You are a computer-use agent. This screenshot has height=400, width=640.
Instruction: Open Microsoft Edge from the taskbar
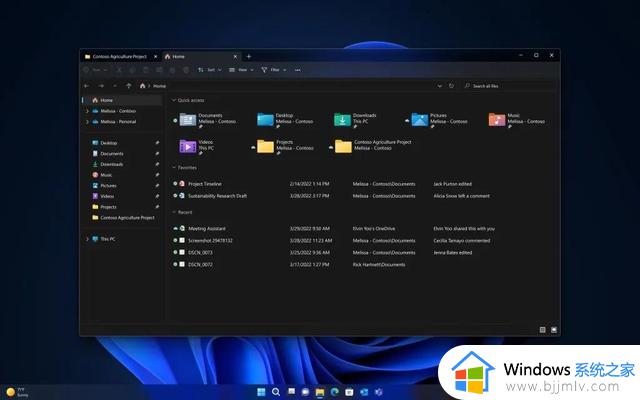click(335, 392)
